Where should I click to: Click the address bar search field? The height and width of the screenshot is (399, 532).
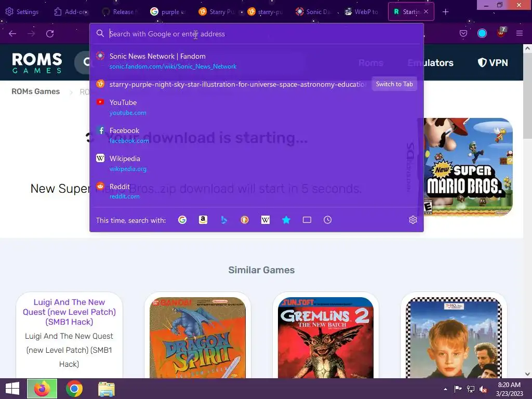coord(257,34)
